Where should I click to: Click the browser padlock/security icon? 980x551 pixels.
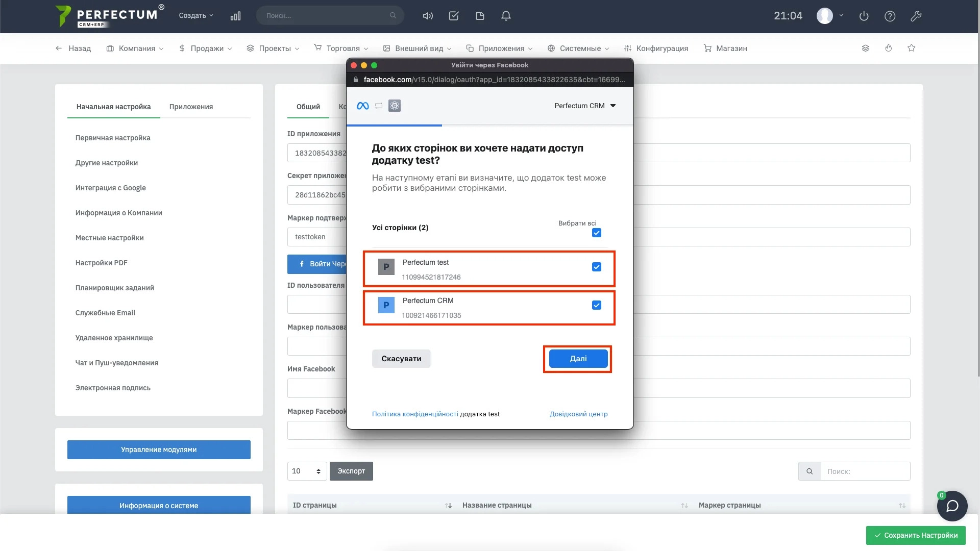[356, 80]
